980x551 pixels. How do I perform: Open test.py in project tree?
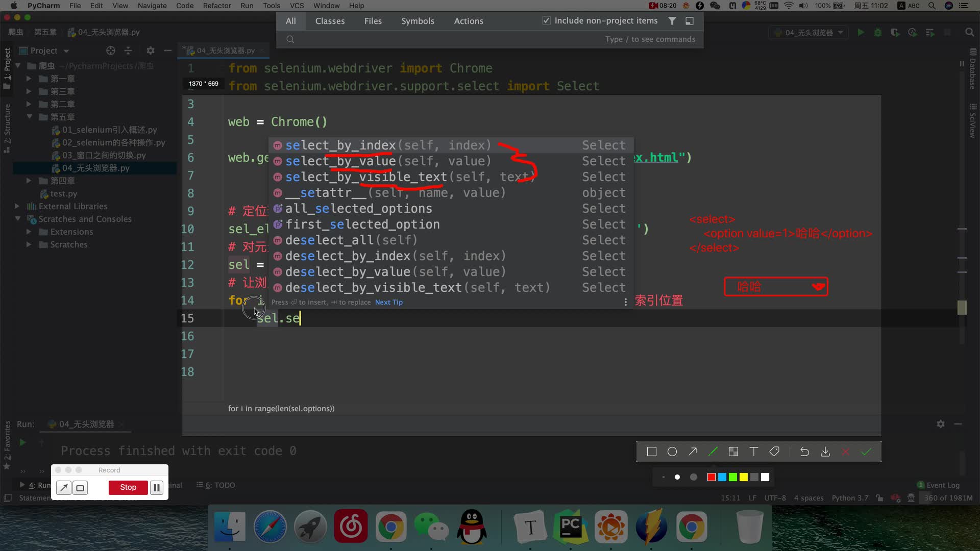[63, 193]
